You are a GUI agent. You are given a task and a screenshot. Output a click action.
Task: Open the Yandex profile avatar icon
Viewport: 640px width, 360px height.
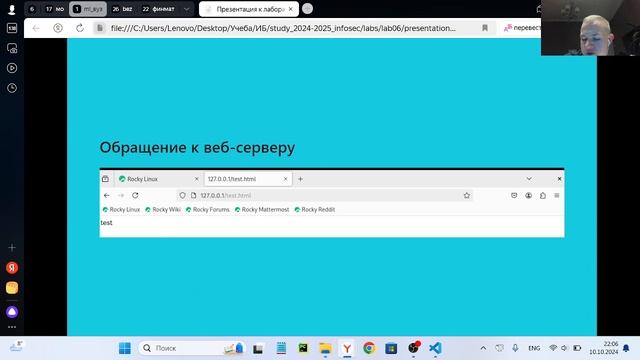(11, 9)
